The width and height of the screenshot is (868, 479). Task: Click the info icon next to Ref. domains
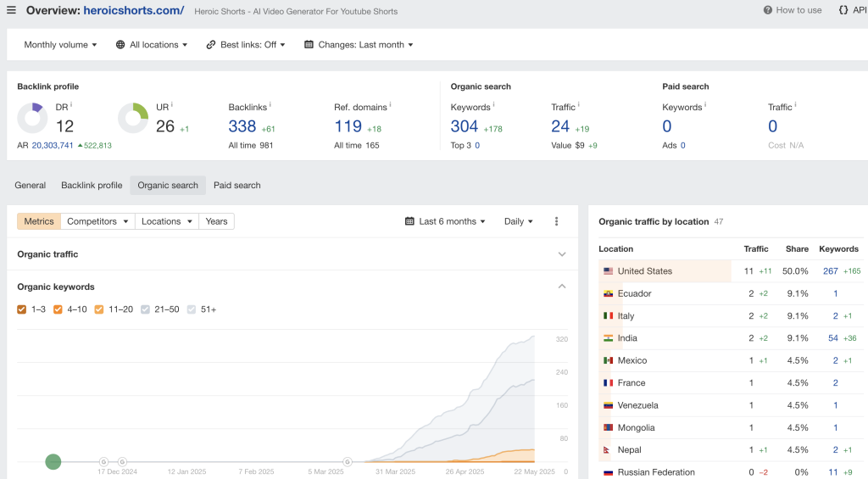coord(389,105)
